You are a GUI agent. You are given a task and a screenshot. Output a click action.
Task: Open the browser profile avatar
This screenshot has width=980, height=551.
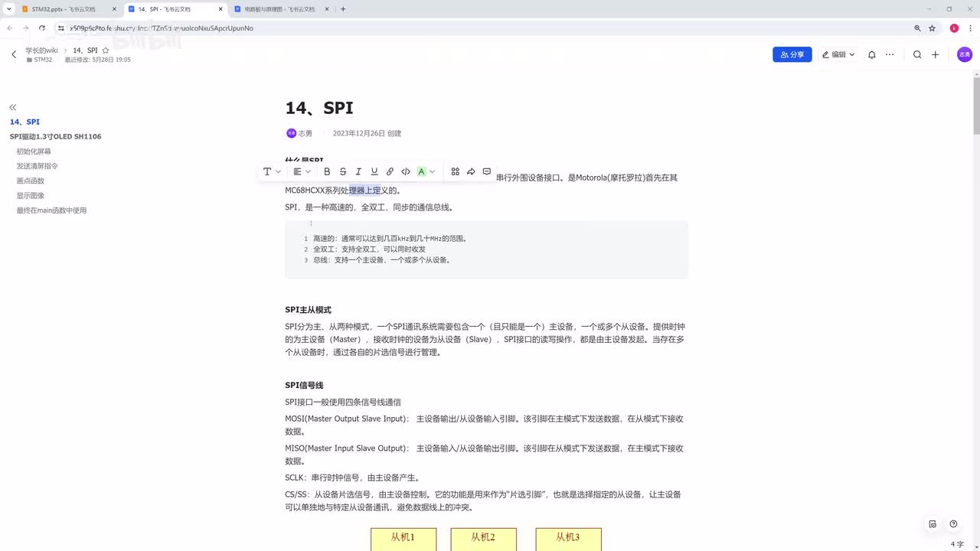954,28
